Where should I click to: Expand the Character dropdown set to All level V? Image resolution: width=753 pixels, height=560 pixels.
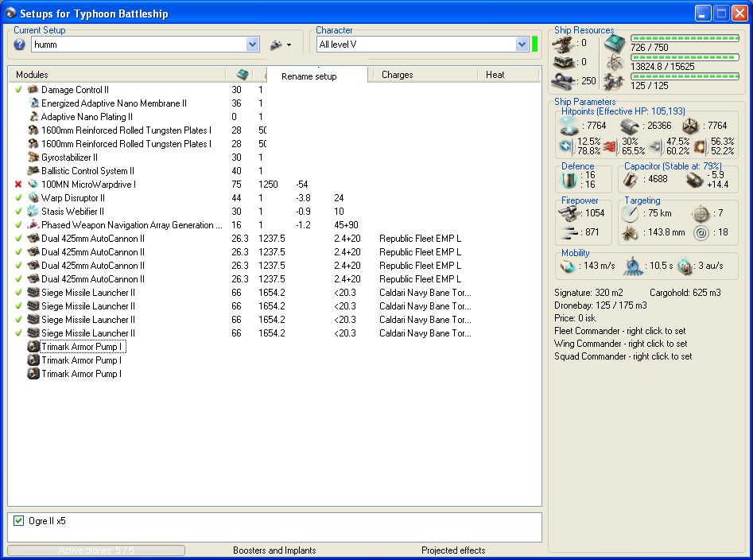coord(522,45)
